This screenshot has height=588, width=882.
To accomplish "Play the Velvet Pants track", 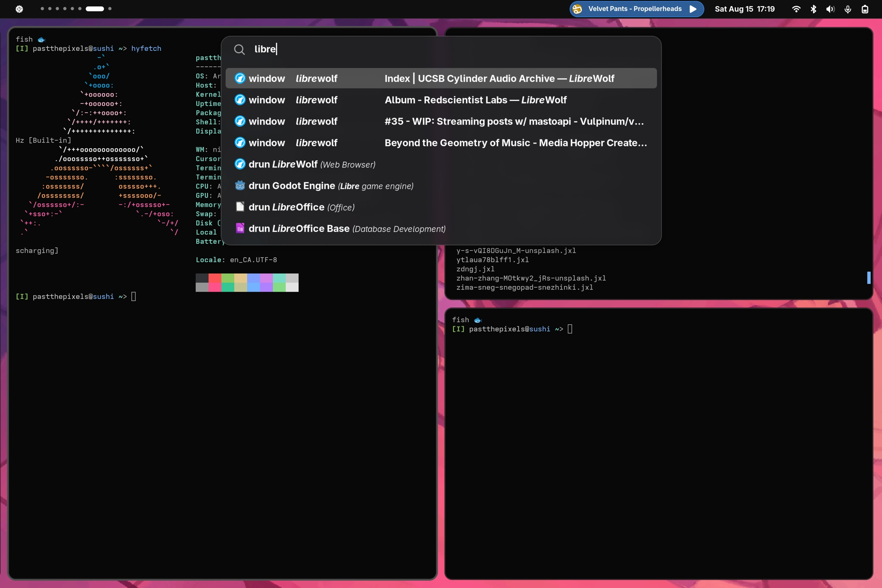I will (693, 9).
